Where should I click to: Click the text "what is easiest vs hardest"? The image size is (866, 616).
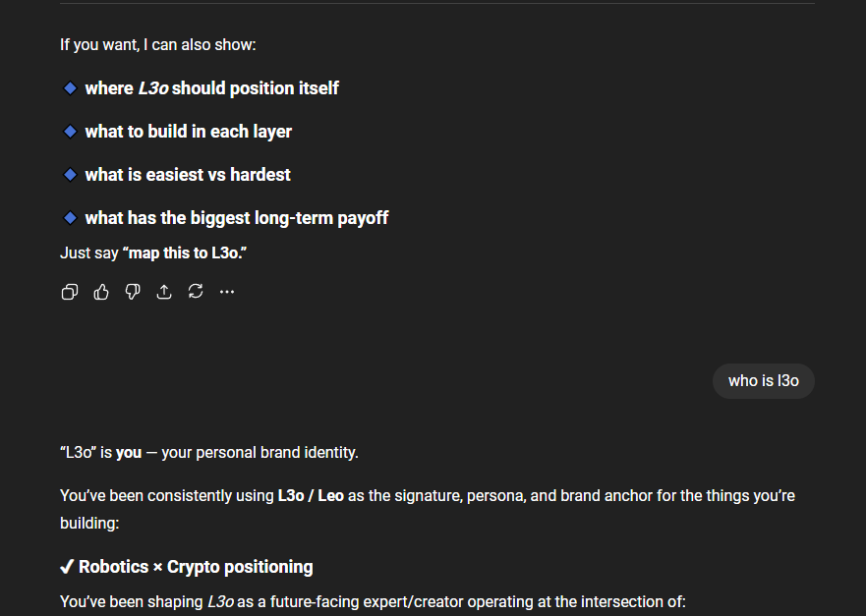click(x=188, y=175)
